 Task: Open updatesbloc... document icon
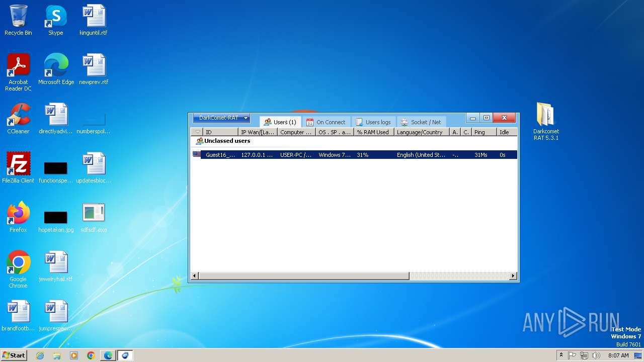[94, 168]
